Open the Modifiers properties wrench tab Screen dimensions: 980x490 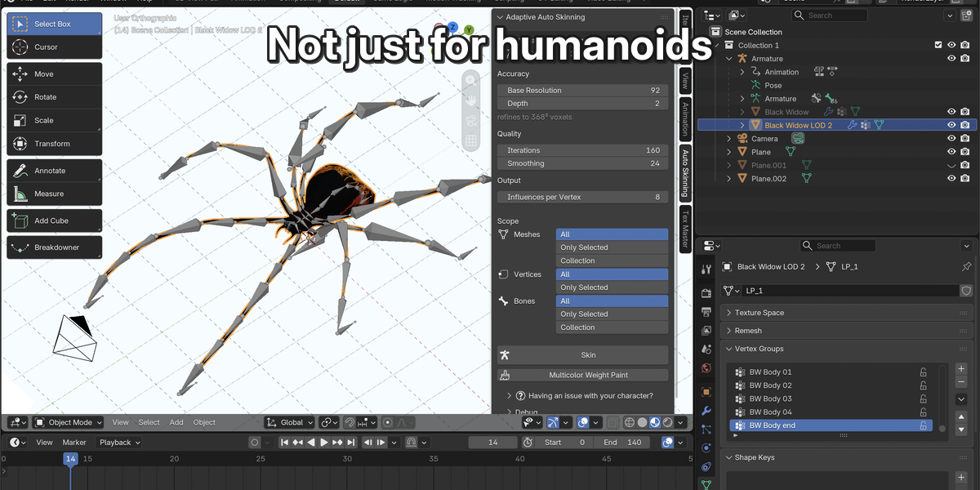(706, 411)
